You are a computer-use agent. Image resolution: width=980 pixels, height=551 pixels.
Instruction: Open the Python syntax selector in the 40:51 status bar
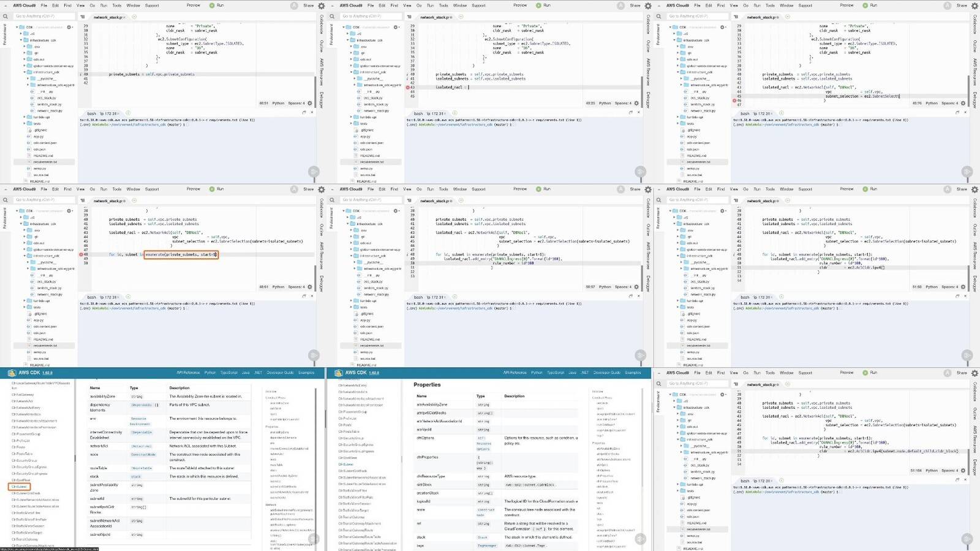click(278, 103)
